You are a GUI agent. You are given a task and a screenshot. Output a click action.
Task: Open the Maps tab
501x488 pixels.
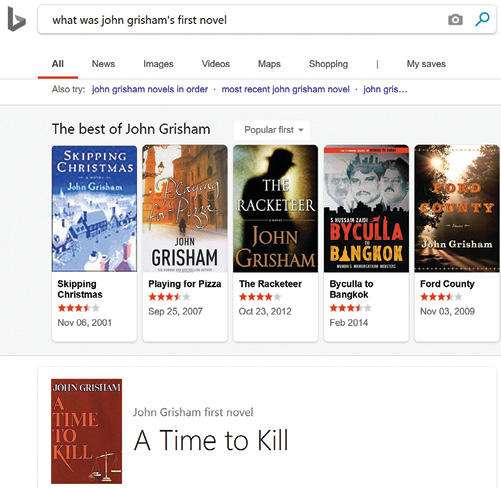[x=269, y=64]
